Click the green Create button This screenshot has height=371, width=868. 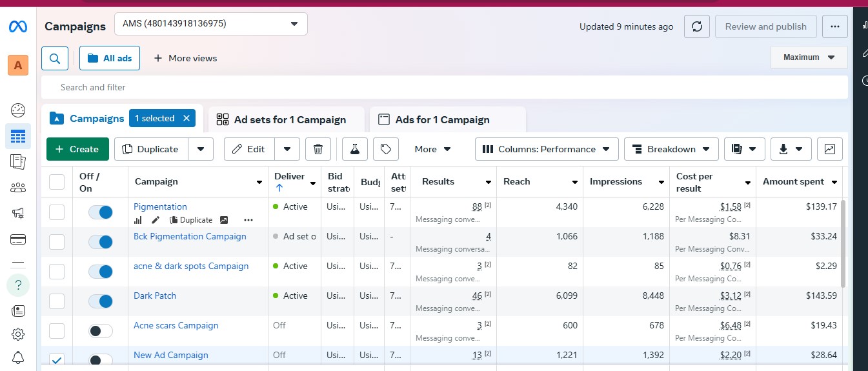(x=77, y=149)
